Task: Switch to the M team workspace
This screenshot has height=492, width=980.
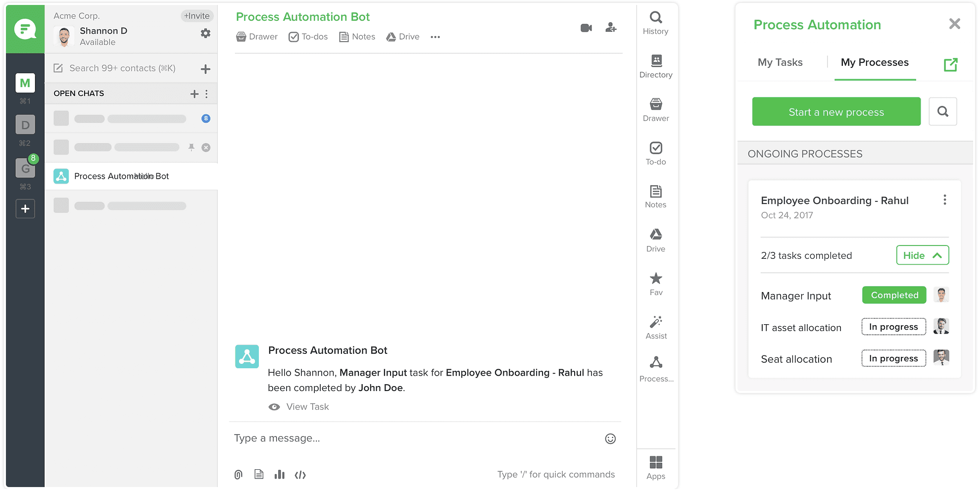Action: pos(25,83)
